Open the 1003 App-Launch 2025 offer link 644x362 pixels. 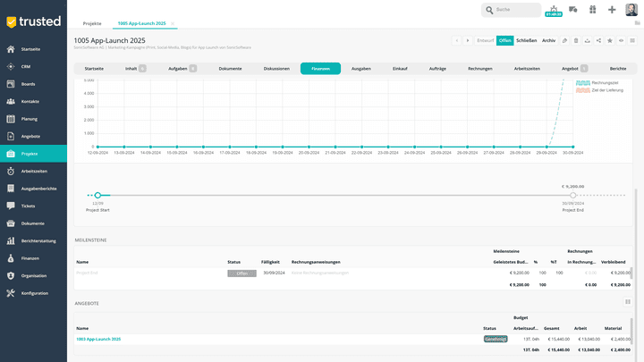coord(98,339)
